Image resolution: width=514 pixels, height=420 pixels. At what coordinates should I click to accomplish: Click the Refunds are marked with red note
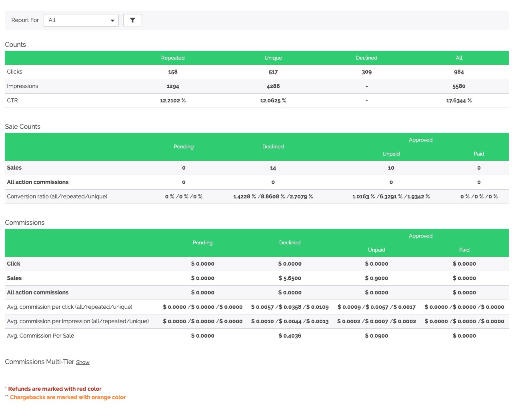[55, 389]
